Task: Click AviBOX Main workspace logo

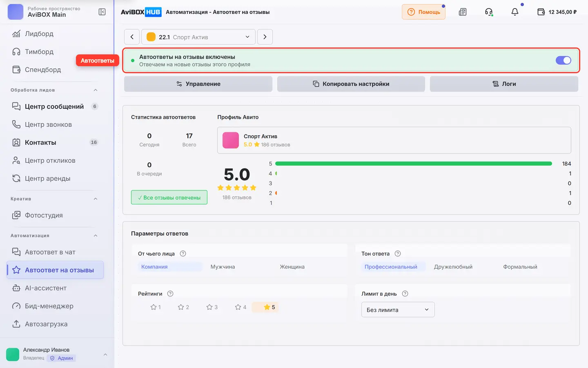Action: tap(16, 12)
